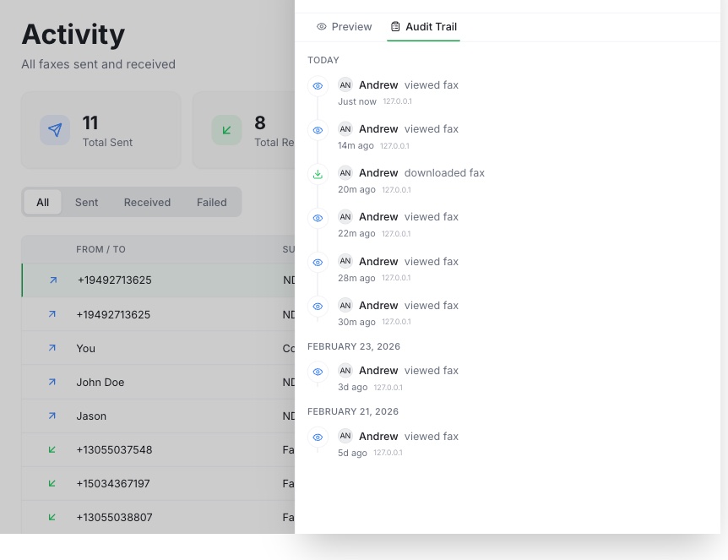Click the eye icon for the Just now entry
The height and width of the screenshot is (560, 728).
tap(318, 86)
